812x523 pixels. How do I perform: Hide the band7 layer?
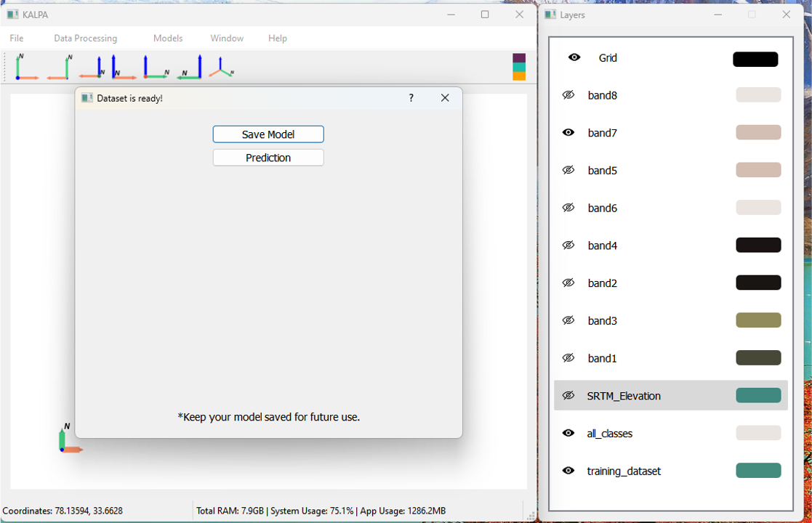point(568,132)
